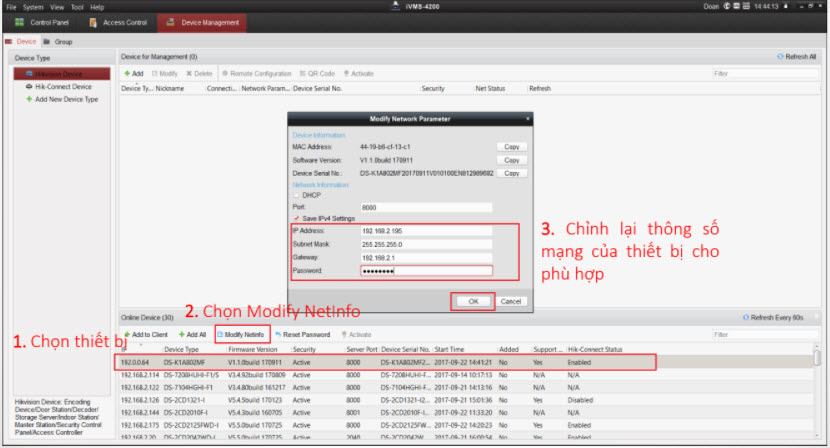Switch to the Group sub-tab
Screen dimensions: 830x448
point(58,42)
